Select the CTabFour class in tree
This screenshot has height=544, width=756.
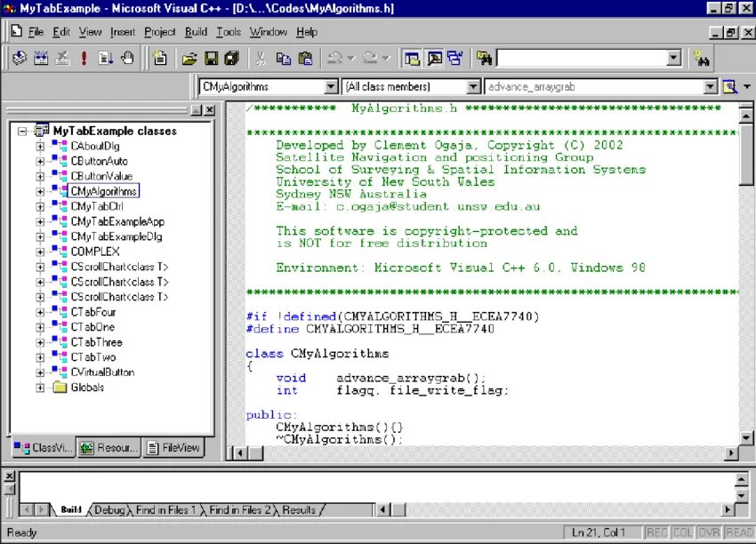[x=93, y=312]
